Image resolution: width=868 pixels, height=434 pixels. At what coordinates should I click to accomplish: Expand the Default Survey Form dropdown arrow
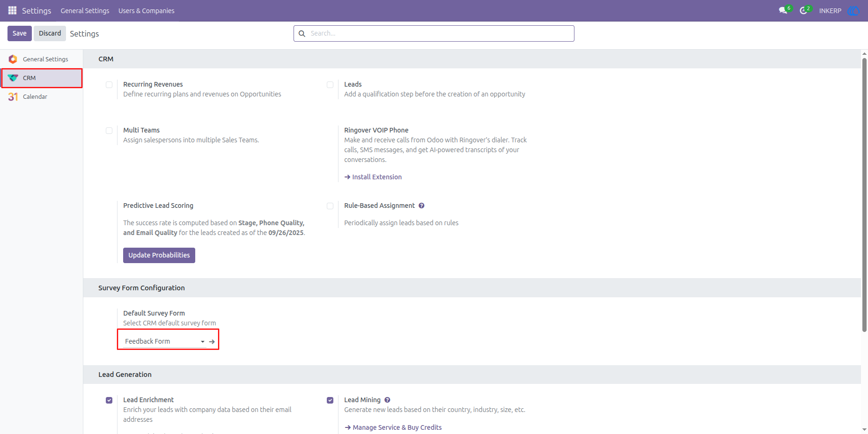[203, 341]
